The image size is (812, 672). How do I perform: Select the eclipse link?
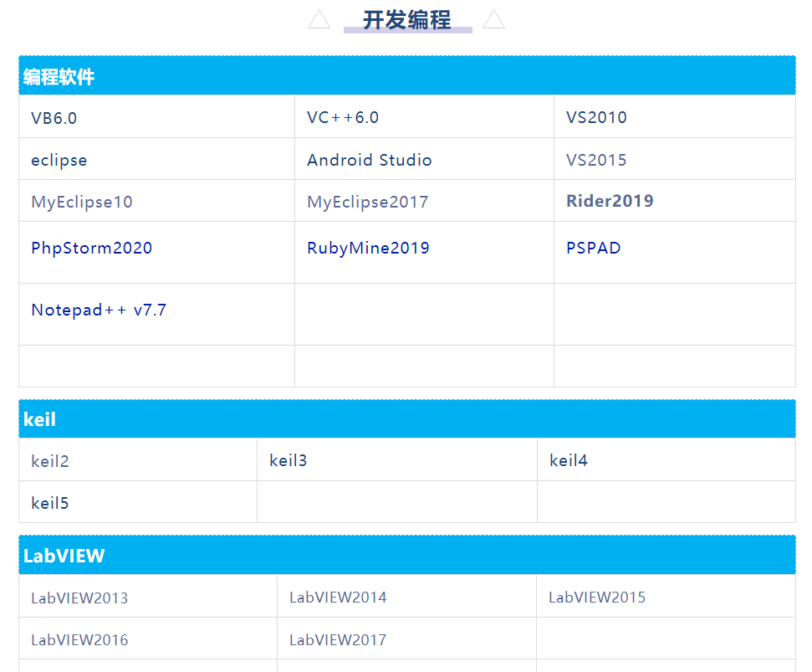click(x=59, y=160)
